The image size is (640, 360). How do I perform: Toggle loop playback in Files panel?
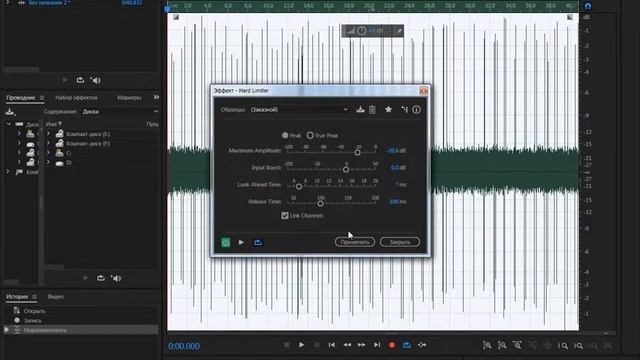click(x=80, y=80)
